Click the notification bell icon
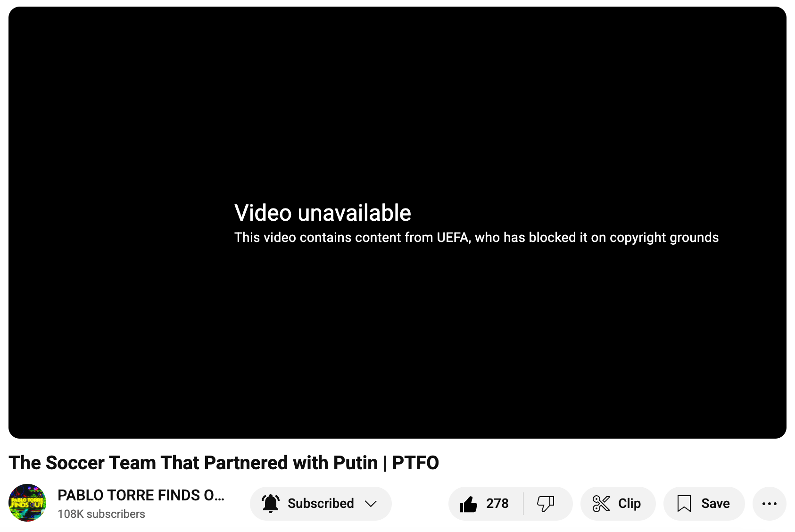Image resolution: width=795 pixels, height=532 pixels. [271, 504]
